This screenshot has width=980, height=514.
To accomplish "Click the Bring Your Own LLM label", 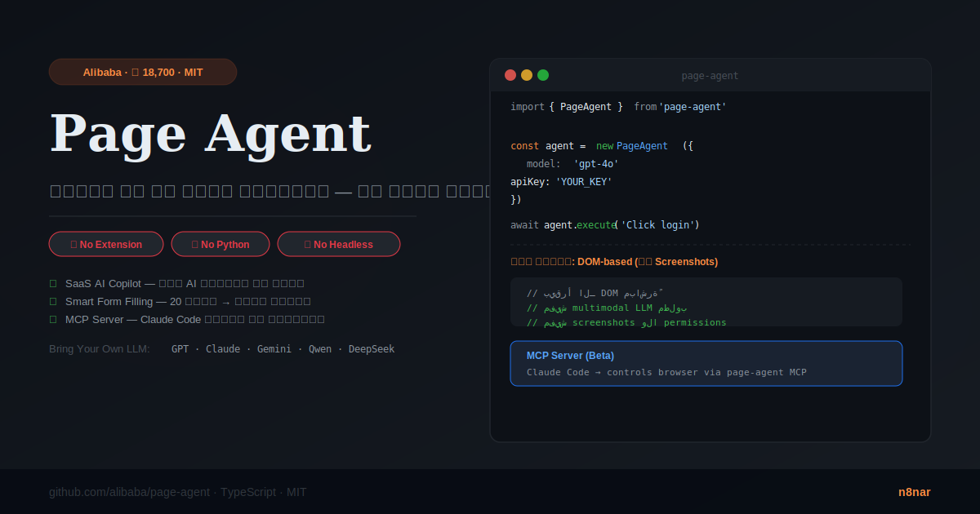I will tap(100, 348).
